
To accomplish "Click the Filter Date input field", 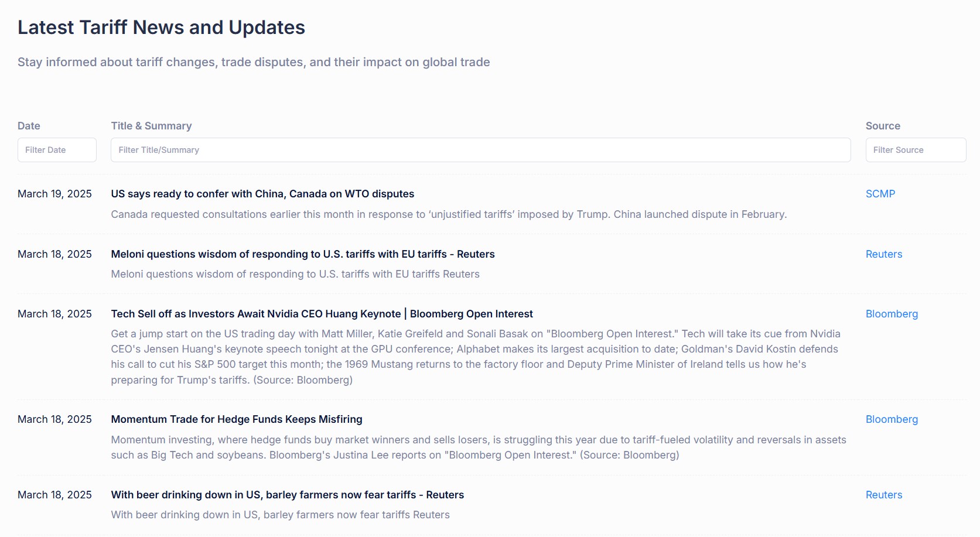I will [x=57, y=150].
